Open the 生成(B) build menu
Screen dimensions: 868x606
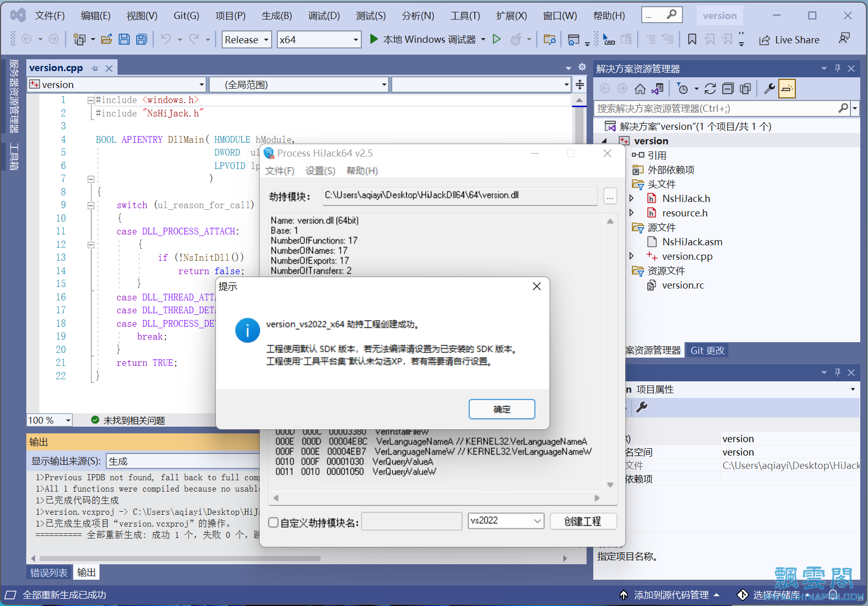(x=277, y=15)
